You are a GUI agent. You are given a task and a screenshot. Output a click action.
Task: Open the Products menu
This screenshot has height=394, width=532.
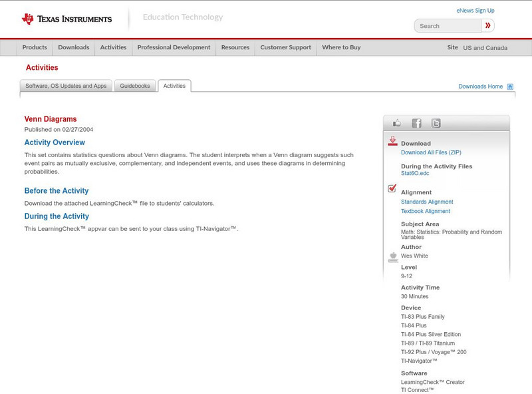[35, 48]
